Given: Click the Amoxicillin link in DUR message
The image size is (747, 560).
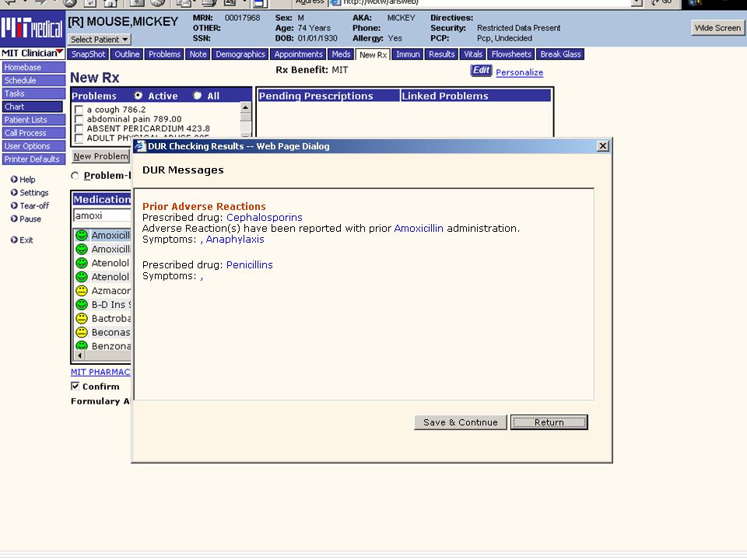Looking at the screenshot, I should (x=419, y=228).
